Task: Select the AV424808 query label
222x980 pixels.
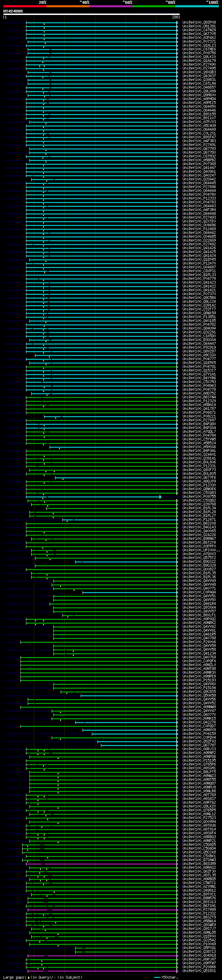Action: (13, 11)
